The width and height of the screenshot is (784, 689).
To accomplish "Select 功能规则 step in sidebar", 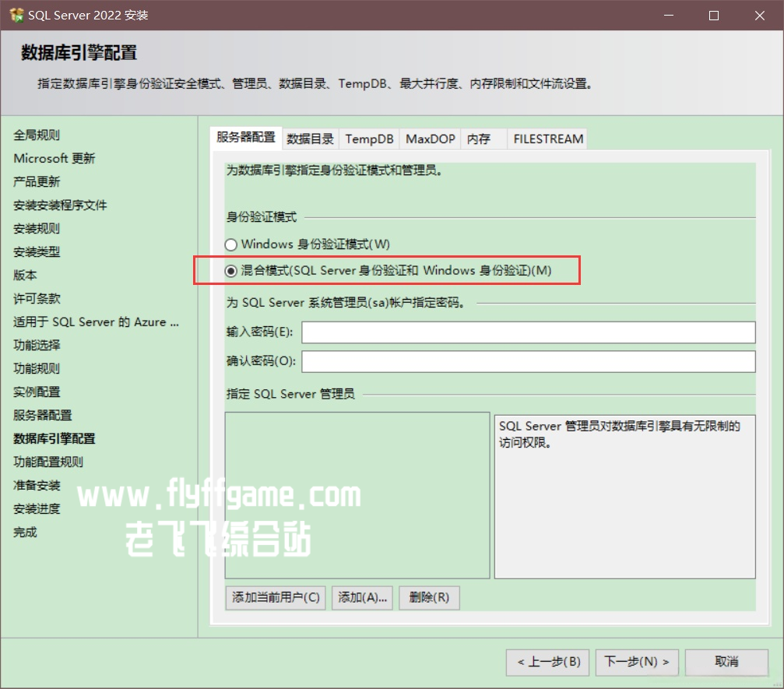I will pos(37,369).
